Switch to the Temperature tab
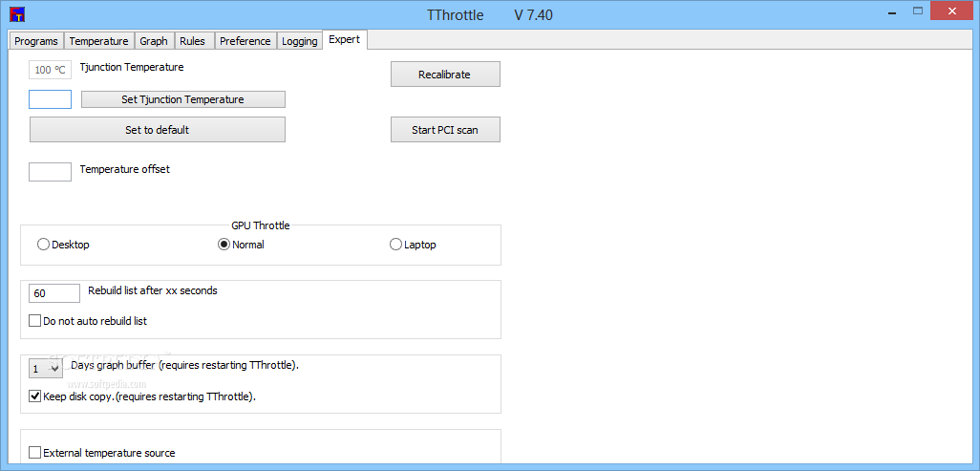 click(98, 41)
